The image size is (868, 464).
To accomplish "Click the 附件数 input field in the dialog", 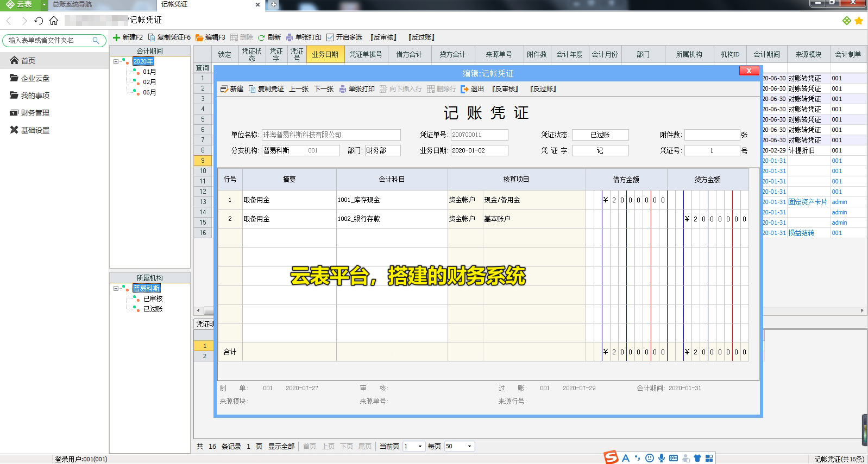I will [x=712, y=135].
